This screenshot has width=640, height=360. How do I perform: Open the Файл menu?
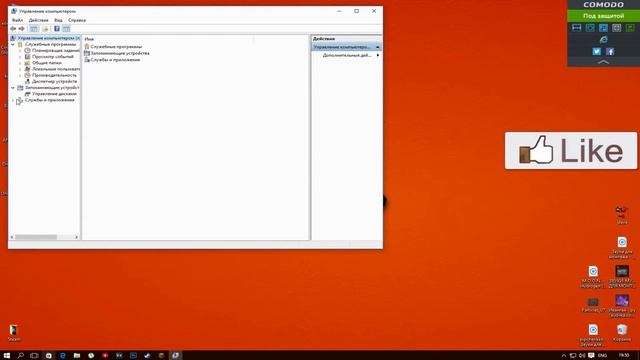point(17,20)
